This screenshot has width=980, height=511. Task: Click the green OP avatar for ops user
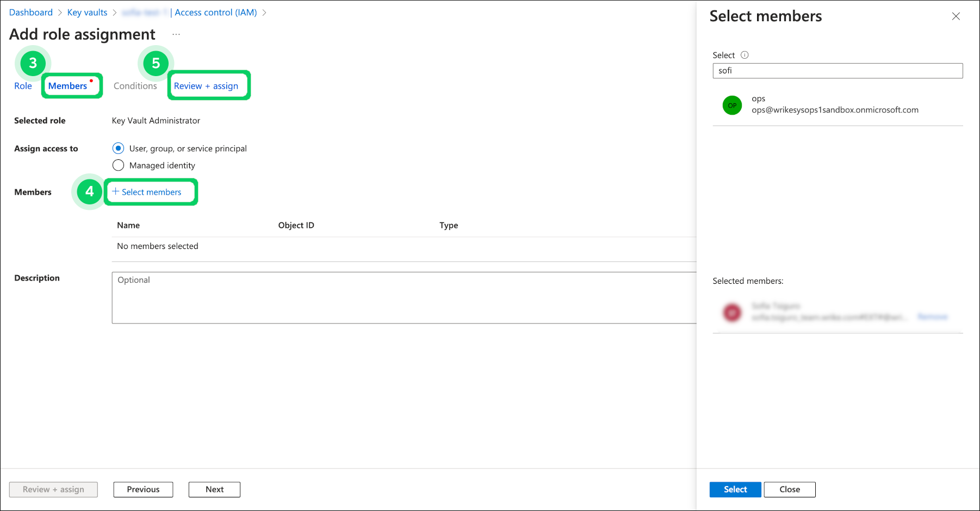coord(732,105)
